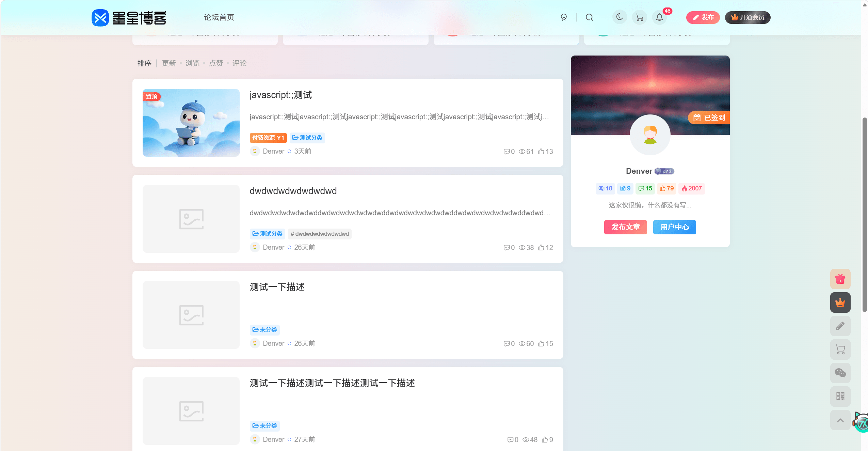Click 测试分类 tag on dwdwdwdwdwdwdwd post
The width and height of the screenshot is (868, 451).
pyautogui.click(x=267, y=234)
